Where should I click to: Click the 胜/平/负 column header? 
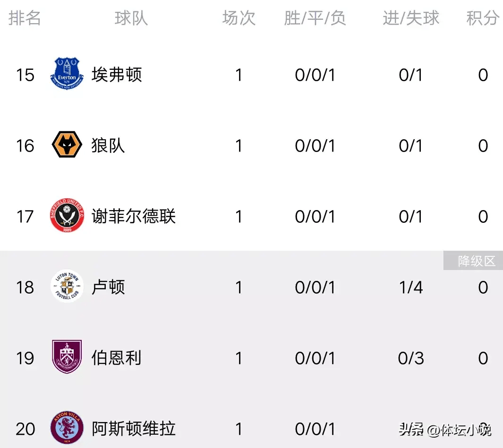315,18
